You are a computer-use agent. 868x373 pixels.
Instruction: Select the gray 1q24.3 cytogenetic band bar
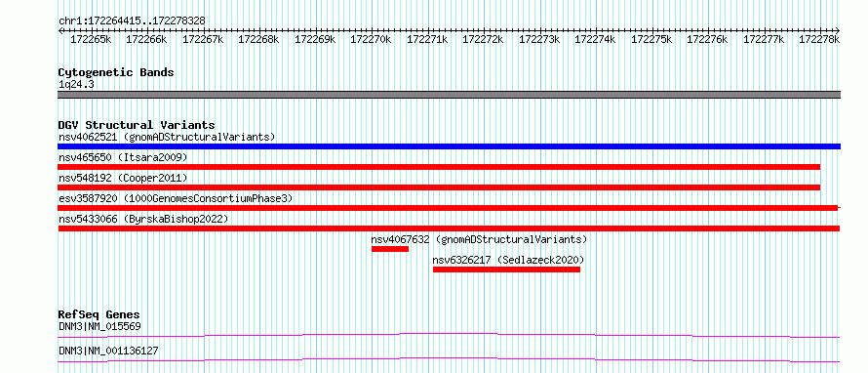450,95
